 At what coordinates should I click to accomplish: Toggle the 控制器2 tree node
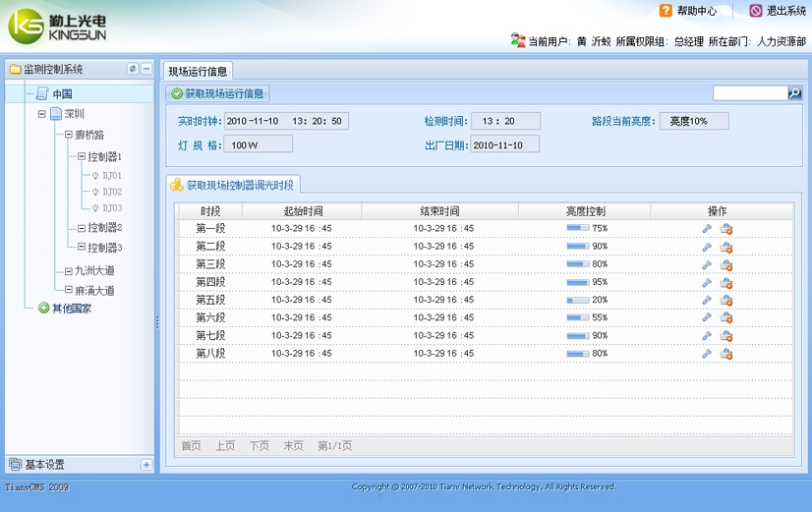coord(81,227)
